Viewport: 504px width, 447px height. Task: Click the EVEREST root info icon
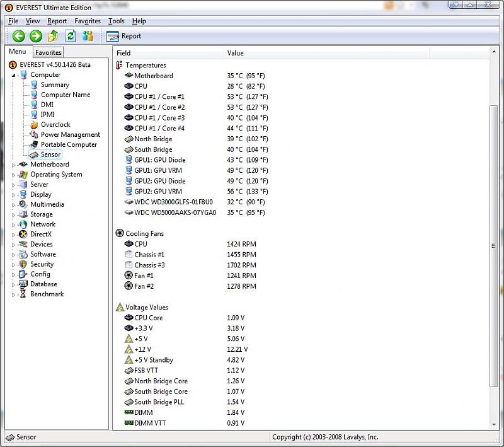point(13,65)
